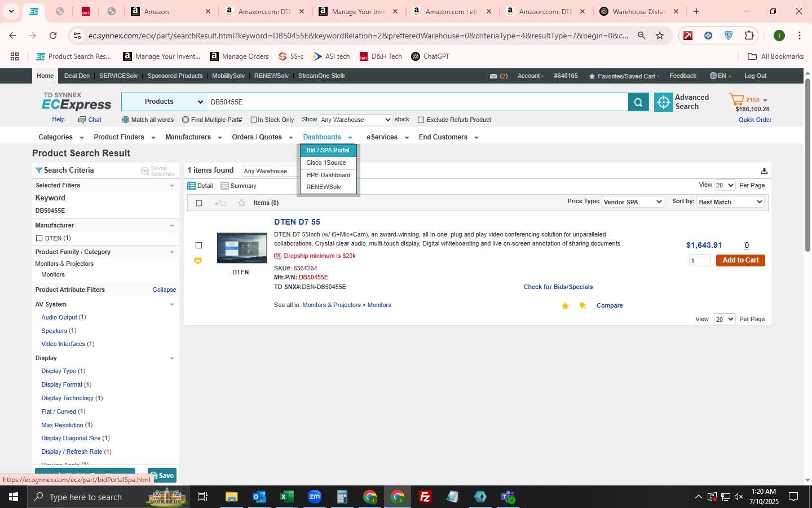Click Check for Bids/Specials link

point(558,287)
